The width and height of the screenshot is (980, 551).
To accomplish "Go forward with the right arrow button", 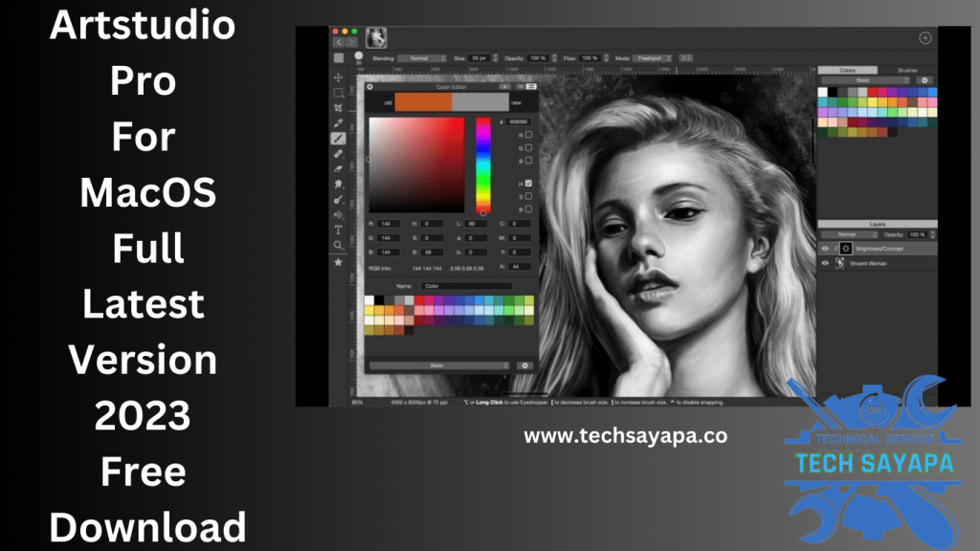I will click(x=352, y=42).
